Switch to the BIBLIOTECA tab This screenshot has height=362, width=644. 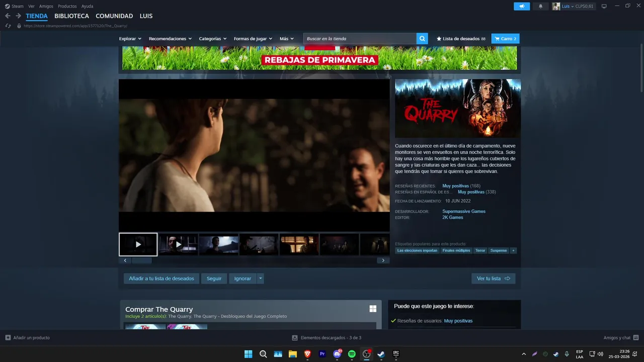click(71, 16)
